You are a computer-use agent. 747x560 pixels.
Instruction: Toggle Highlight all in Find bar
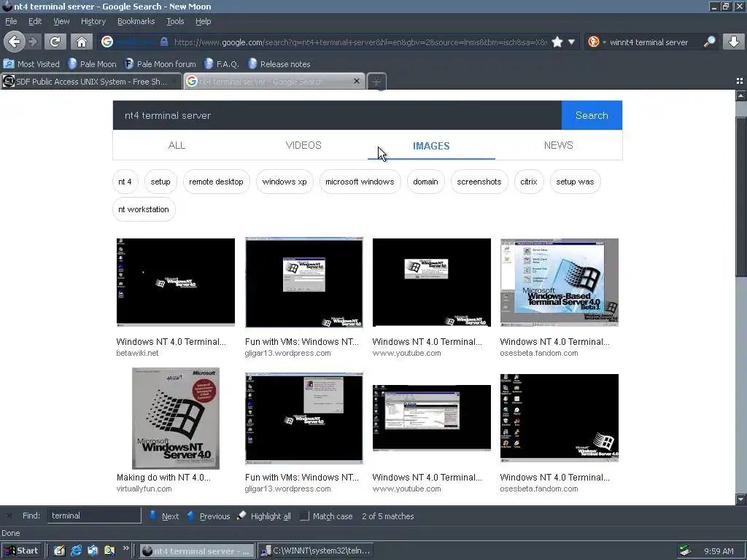click(x=264, y=516)
